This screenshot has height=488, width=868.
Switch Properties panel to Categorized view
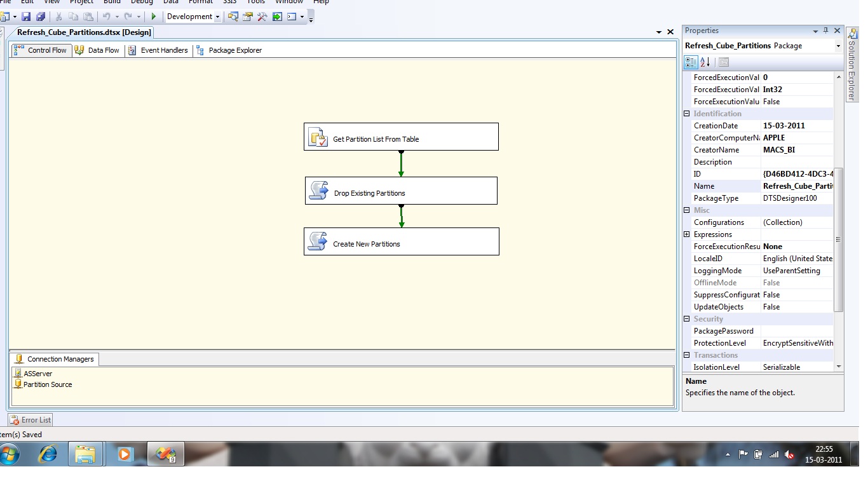click(689, 62)
